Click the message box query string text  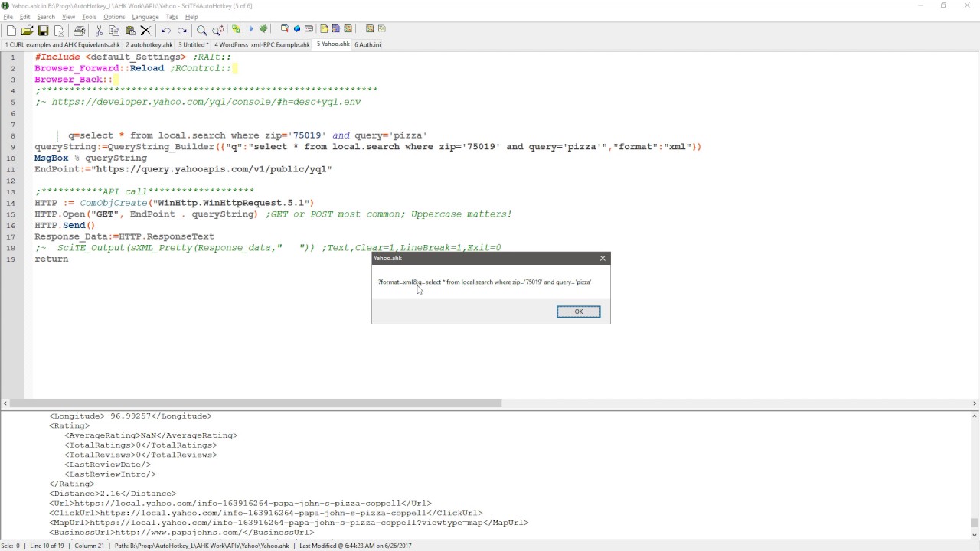[x=485, y=282]
